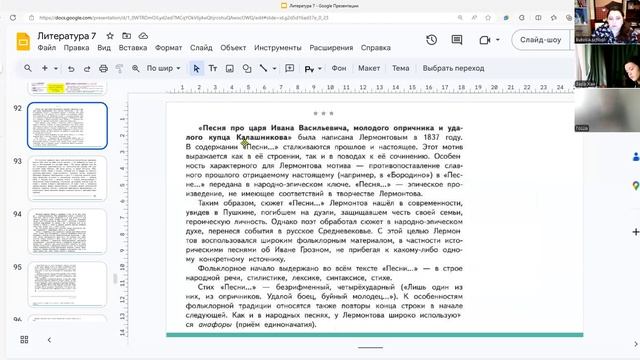Open the Справка menu

(376, 48)
